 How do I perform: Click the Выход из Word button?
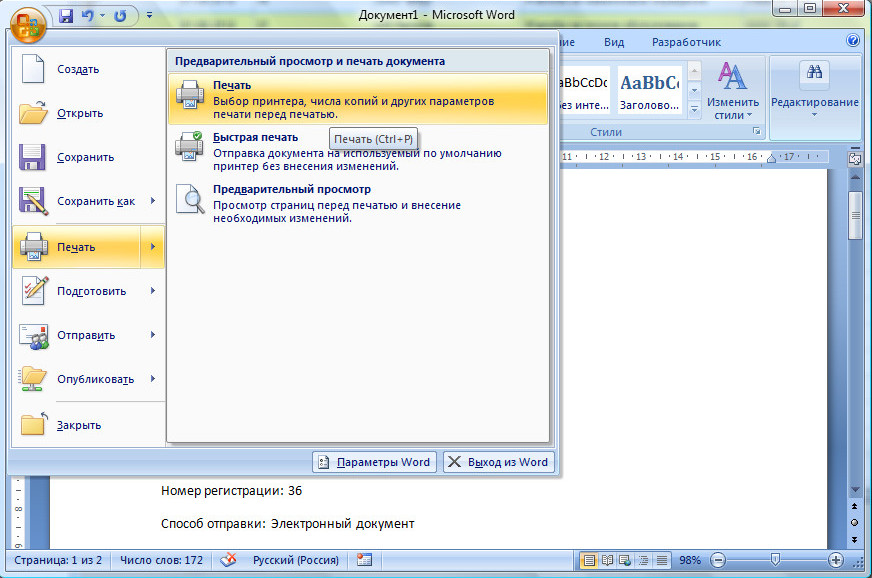pyautogui.click(x=499, y=462)
